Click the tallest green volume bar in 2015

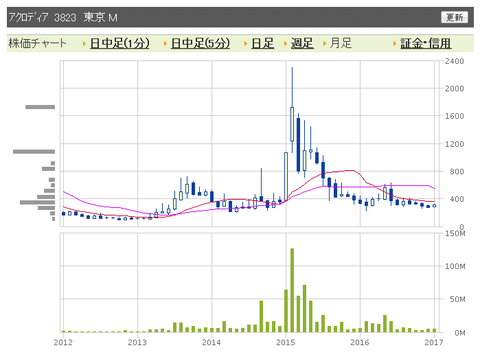click(x=292, y=290)
